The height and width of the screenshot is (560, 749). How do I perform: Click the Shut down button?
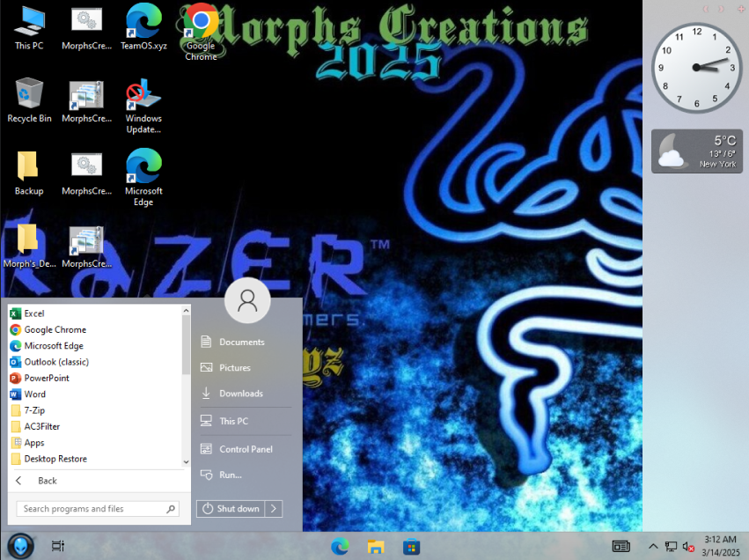pos(231,509)
